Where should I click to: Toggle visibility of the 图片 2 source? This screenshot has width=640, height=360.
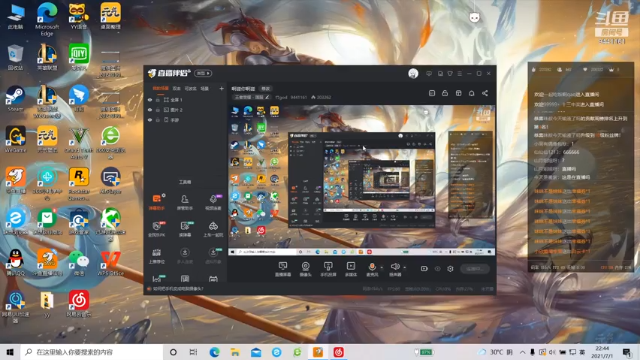click(x=150, y=110)
